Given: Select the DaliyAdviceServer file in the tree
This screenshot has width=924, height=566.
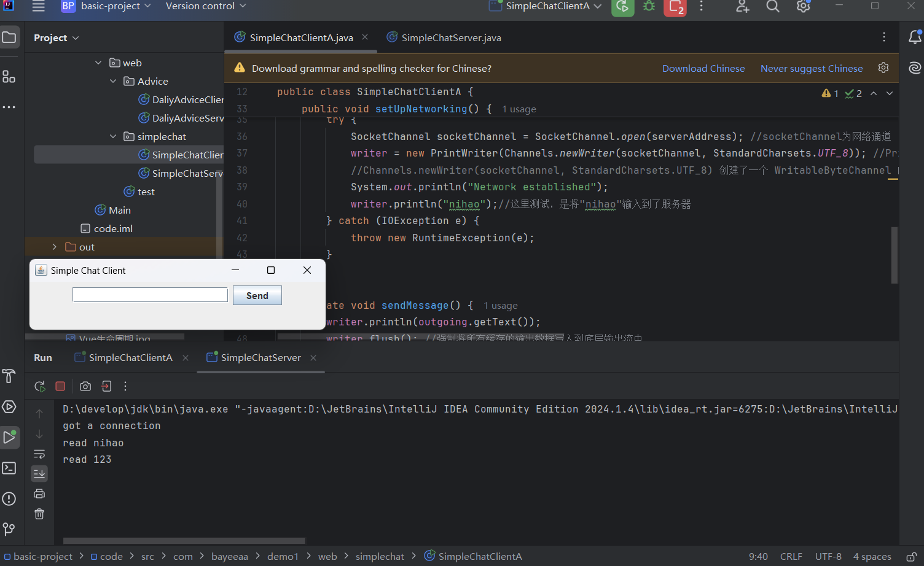Looking at the screenshot, I should (181, 118).
